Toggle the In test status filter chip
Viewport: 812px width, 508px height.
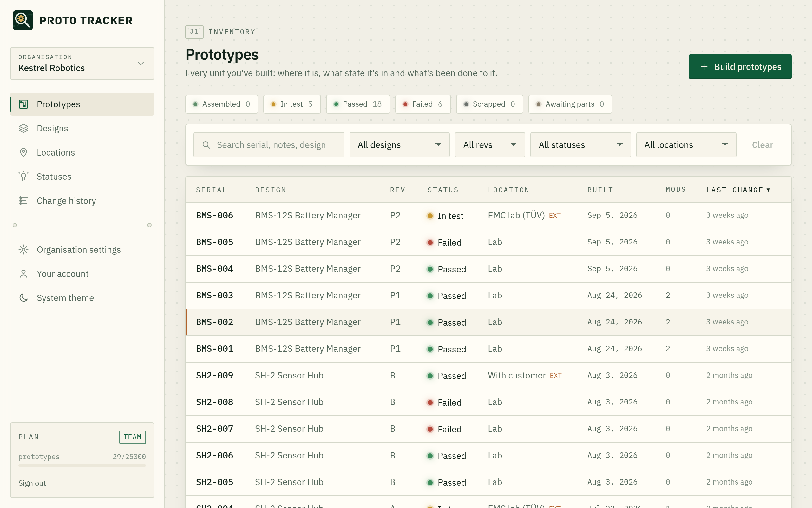click(x=292, y=104)
